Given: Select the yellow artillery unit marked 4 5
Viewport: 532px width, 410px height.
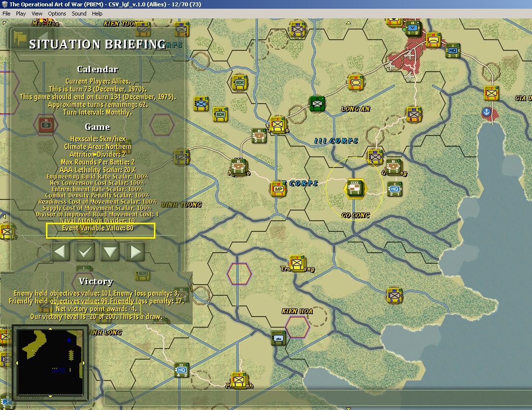Looking at the screenshot, I should tap(413, 114).
